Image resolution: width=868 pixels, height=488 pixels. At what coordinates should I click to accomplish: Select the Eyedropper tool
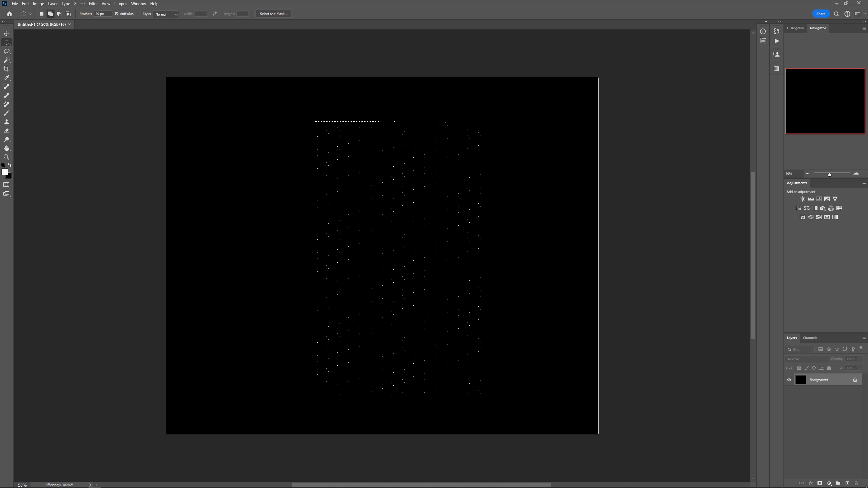(6, 78)
